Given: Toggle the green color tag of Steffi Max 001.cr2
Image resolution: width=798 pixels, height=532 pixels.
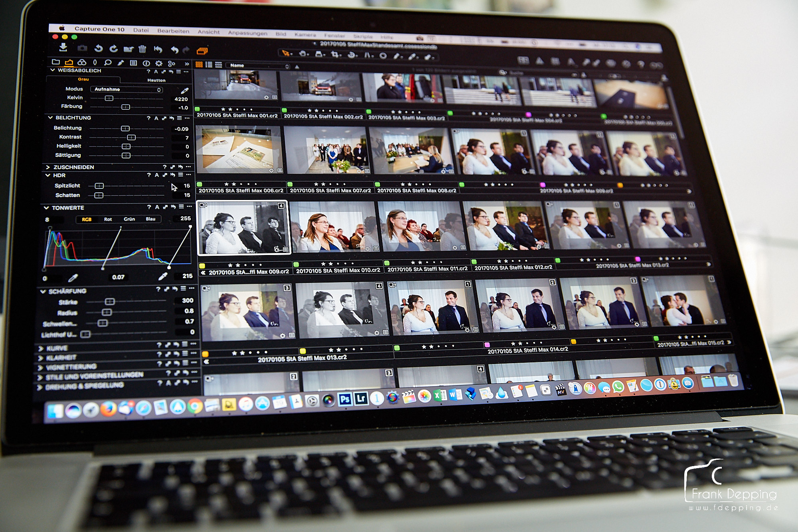Looking at the screenshot, I should (197, 109).
